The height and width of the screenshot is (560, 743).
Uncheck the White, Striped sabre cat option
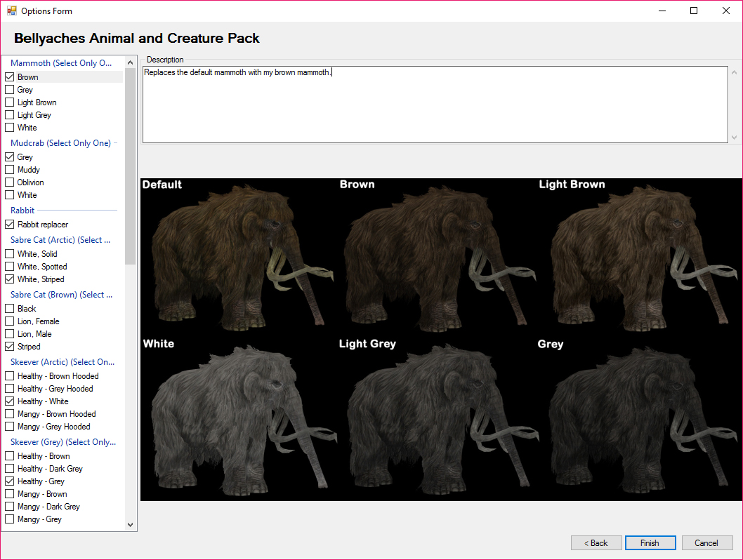pos(9,279)
